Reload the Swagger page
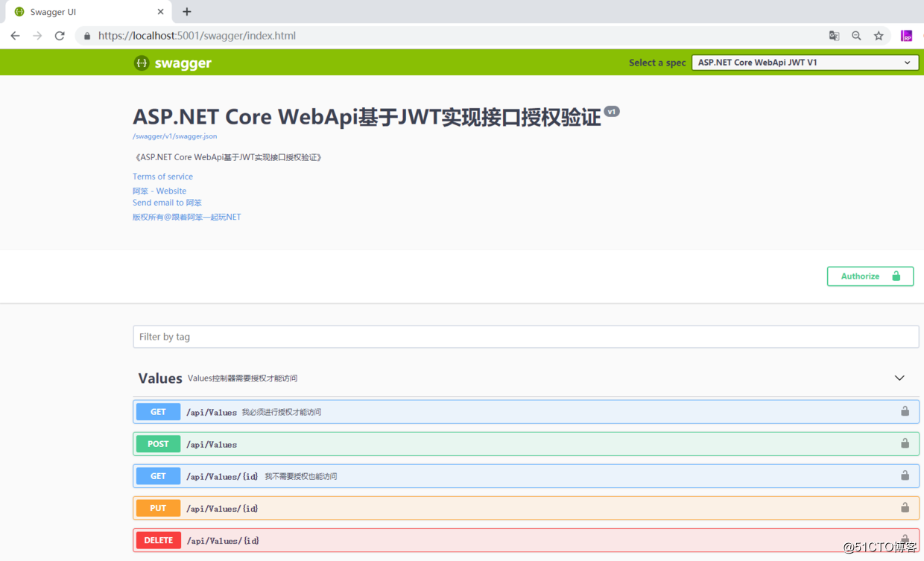Image resolution: width=924 pixels, height=561 pixels. 60,36
